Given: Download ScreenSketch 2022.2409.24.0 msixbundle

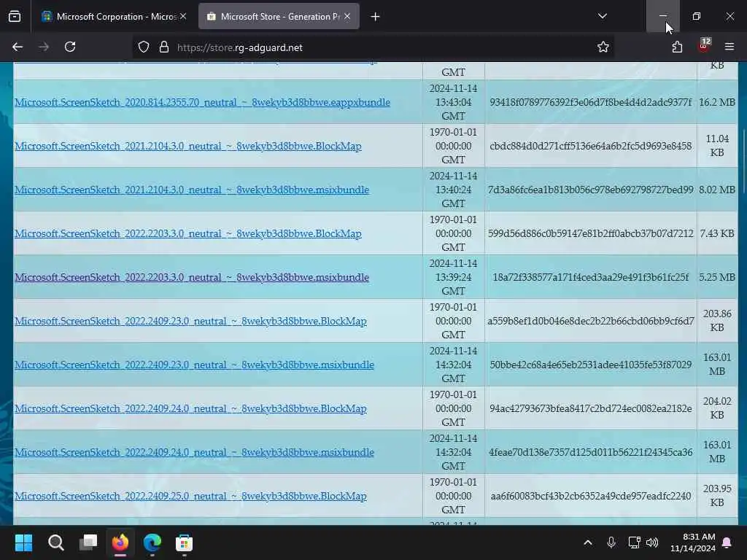Looking at the screenshot, I should (x=194, y=452).
